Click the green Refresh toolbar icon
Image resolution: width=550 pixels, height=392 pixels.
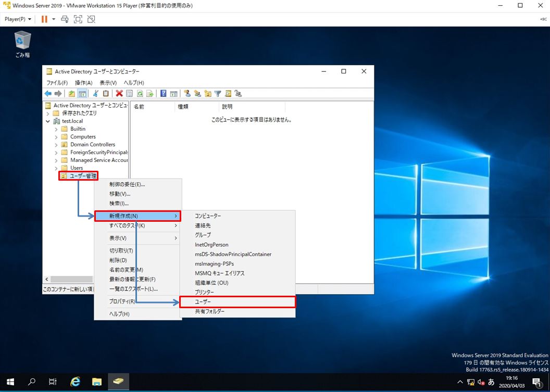tap(140, 94)
